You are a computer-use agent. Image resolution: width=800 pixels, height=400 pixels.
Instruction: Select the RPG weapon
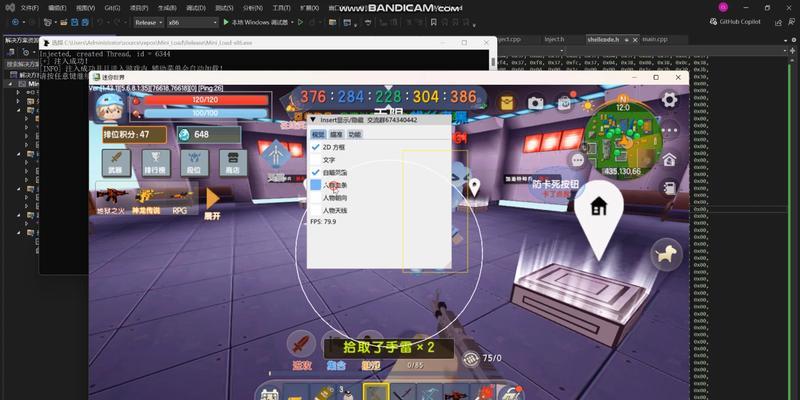tap(182, 200)
